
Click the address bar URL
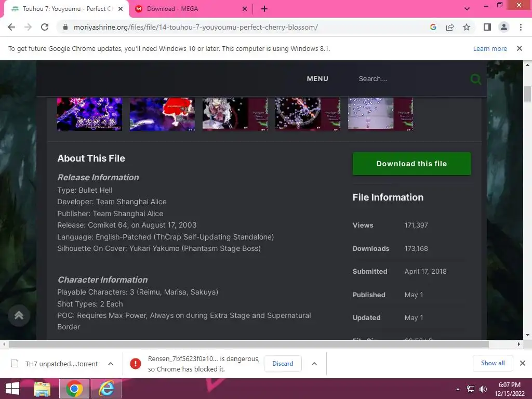196,27
